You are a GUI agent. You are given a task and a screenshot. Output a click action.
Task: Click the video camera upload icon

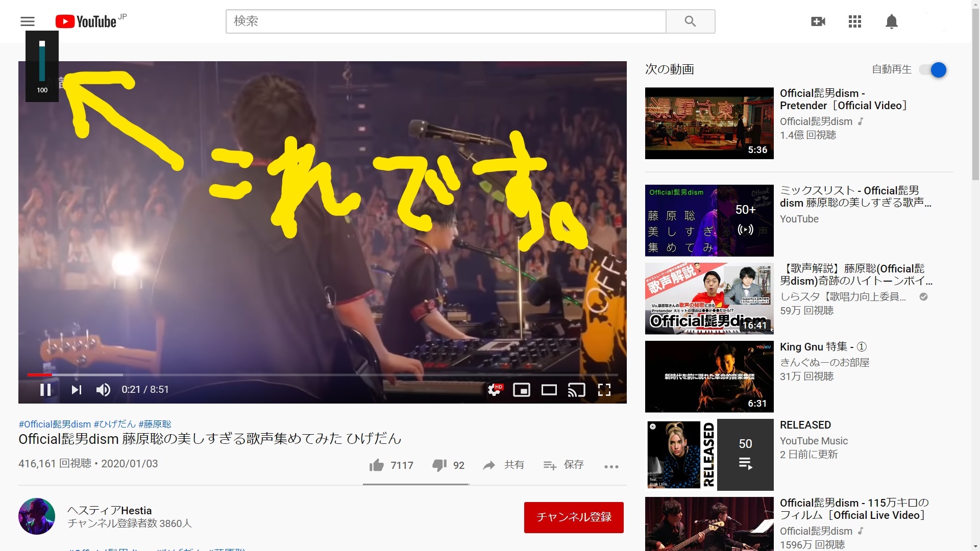819,21
